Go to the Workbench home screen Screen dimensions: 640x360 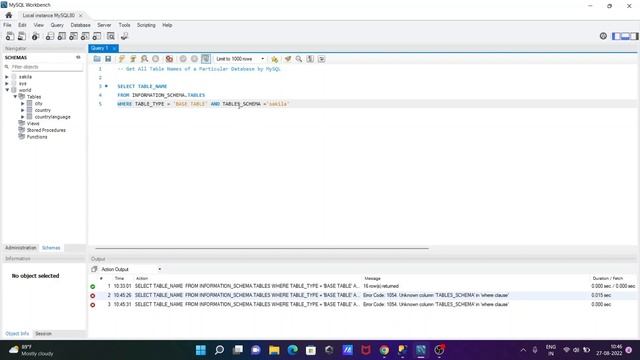coord(9,15)
